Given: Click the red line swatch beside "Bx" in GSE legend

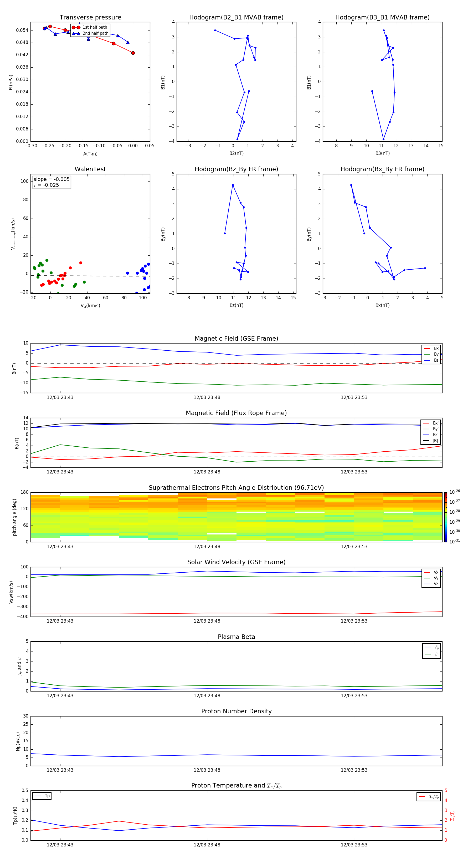Looking at the screenshot, I should [427, 349].
